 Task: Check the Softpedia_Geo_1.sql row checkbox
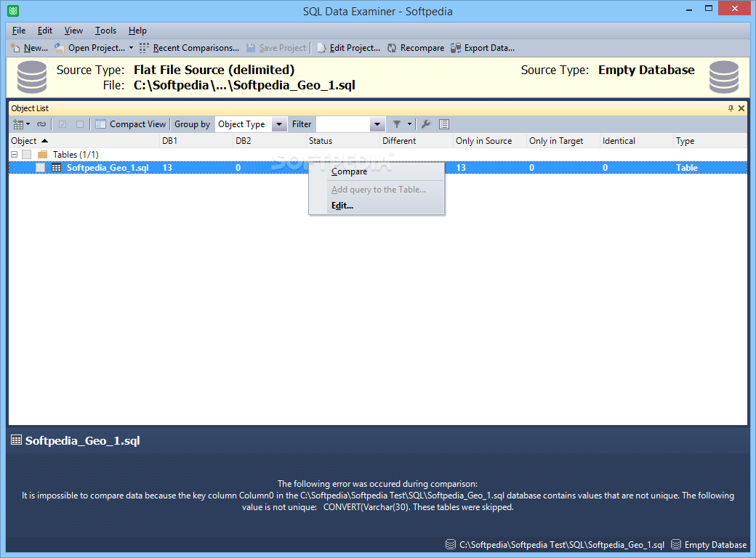click(41, 168)
